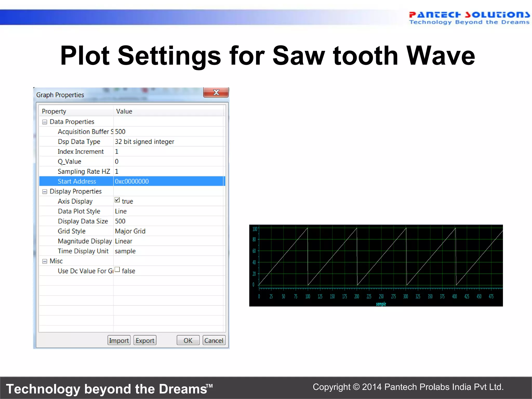Select the Magnitude Display property label
532x399 pixels.
click(85, 241)
